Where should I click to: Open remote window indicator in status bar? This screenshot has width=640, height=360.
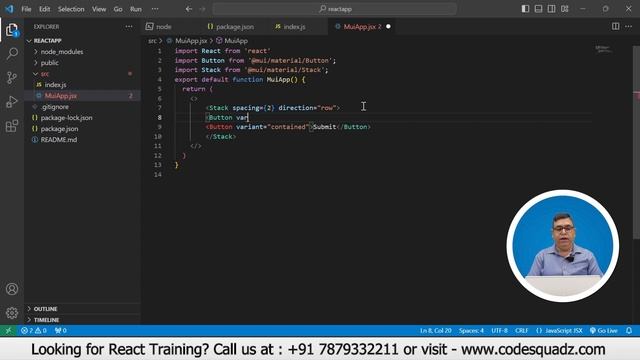coord(8,330)
